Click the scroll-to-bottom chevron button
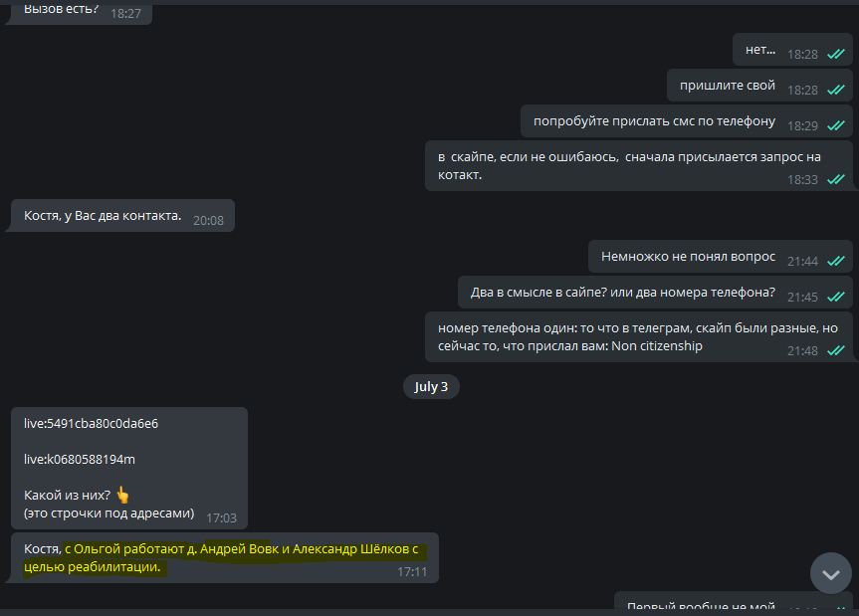Image resolution: width=859 pixels, height=616 pixels. point(830,573)
